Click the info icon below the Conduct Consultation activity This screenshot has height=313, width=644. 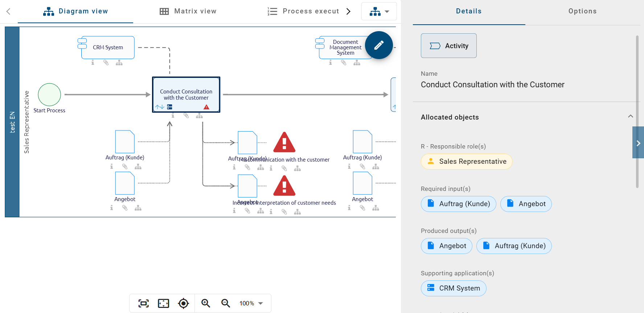coord(173,116)
